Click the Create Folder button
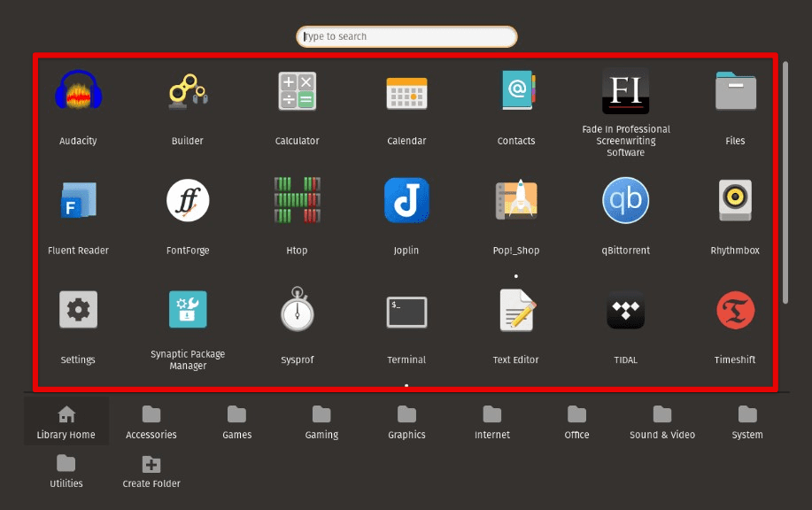The width and height of the screenshot is (812, 510). (x=151, y=470)
